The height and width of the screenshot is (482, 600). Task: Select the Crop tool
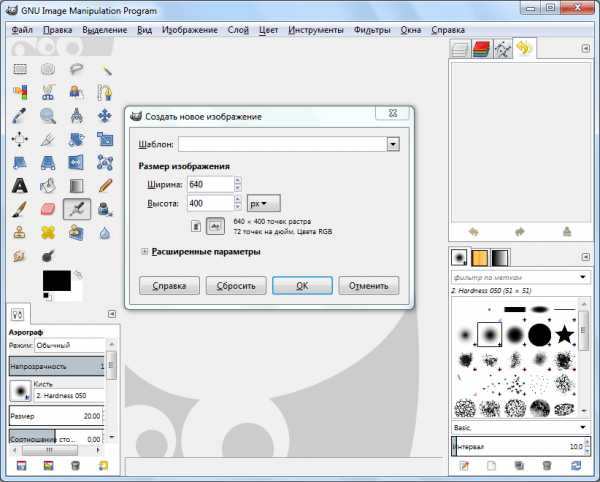[x=48, y=139]
